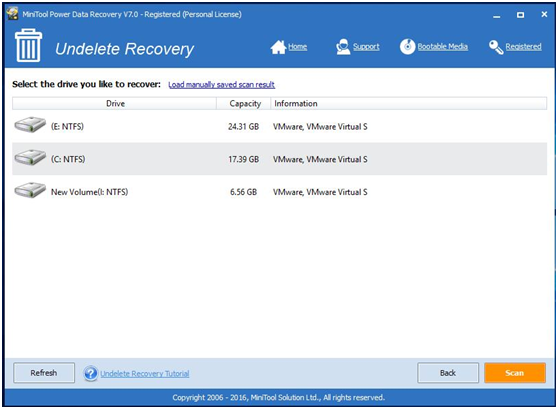Start the orange Scan button
Image resolution: width=558 pixels, height=409 pixels.
tap(515, 373)
